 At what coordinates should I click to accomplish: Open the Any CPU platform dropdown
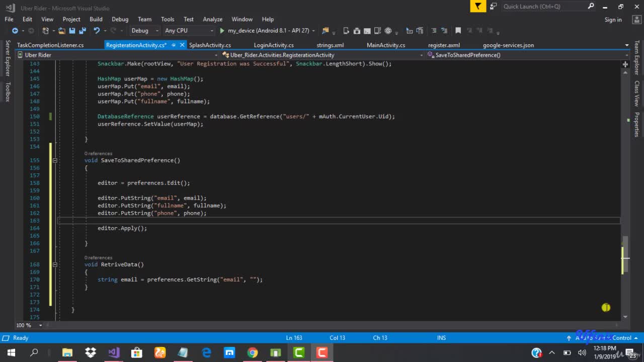coord(189,31)
